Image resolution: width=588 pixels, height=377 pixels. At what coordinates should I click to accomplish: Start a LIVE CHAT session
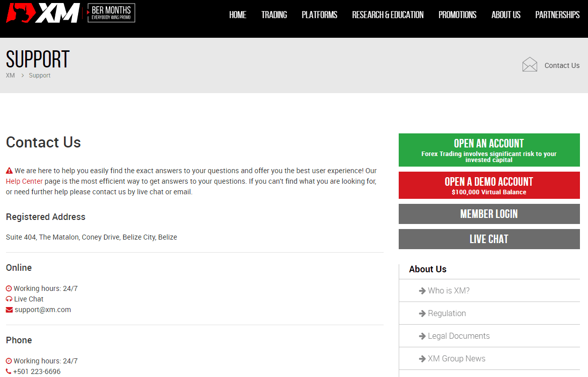(x=489, y=239)
